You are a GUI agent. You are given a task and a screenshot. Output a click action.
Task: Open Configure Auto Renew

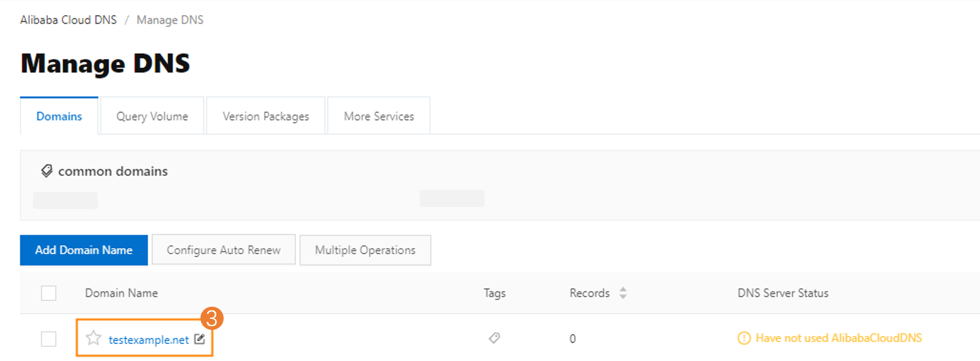click(x=224, y=250)
